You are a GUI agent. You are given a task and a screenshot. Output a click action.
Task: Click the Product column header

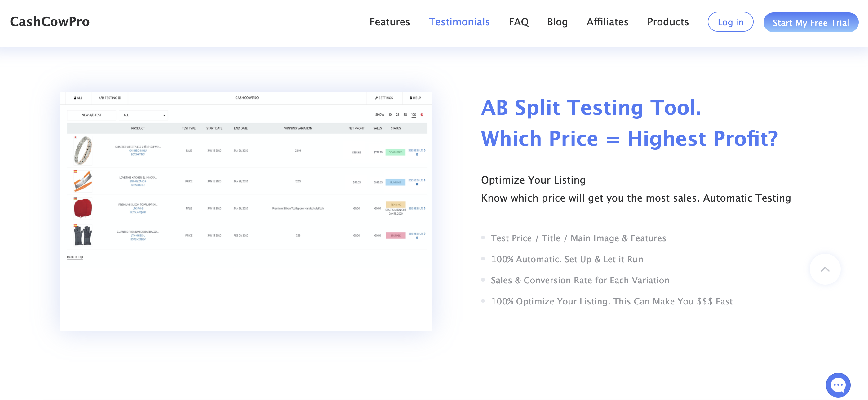pos(138,128)
